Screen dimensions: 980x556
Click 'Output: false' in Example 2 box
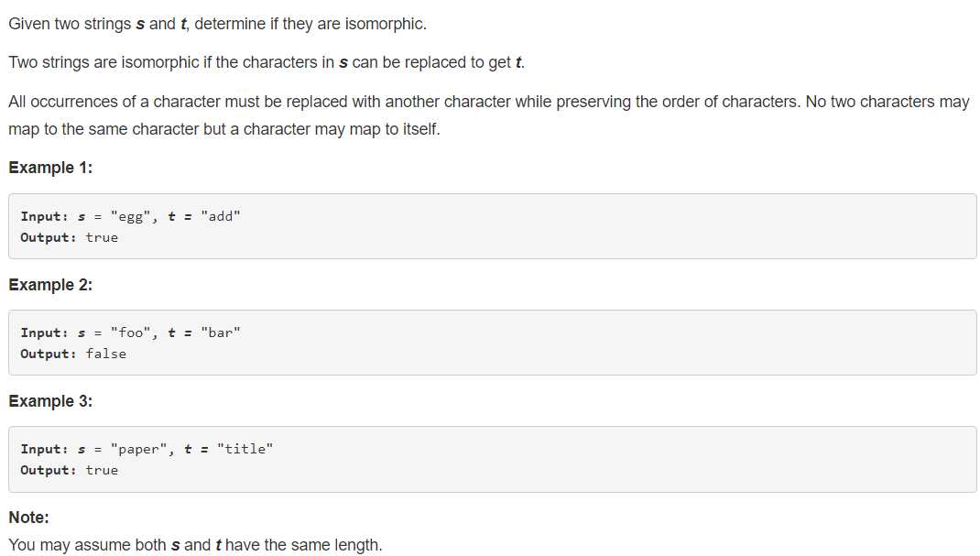tap(73, 354)
